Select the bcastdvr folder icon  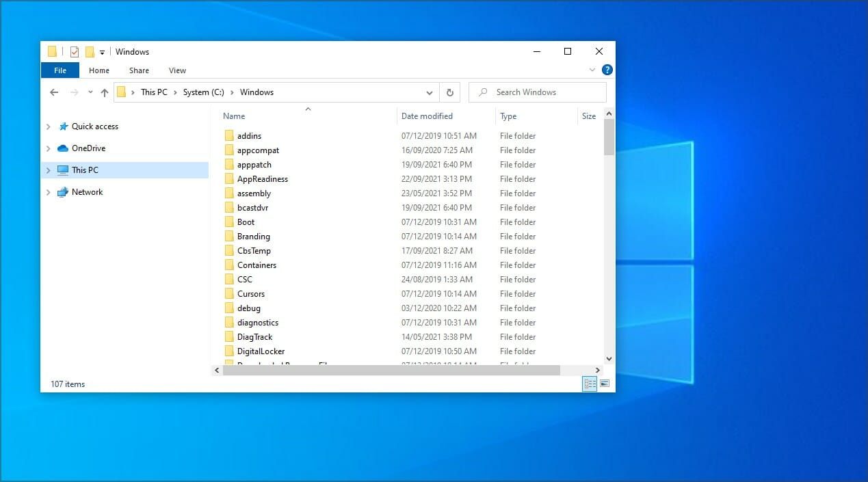pos(229,208)
